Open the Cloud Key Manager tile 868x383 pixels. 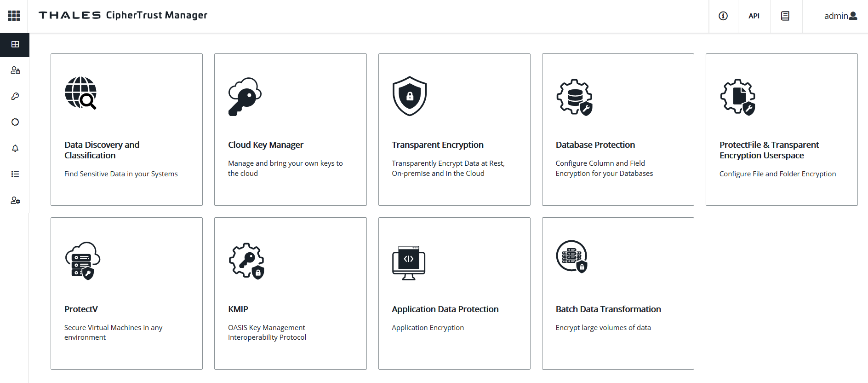point(290,129)
